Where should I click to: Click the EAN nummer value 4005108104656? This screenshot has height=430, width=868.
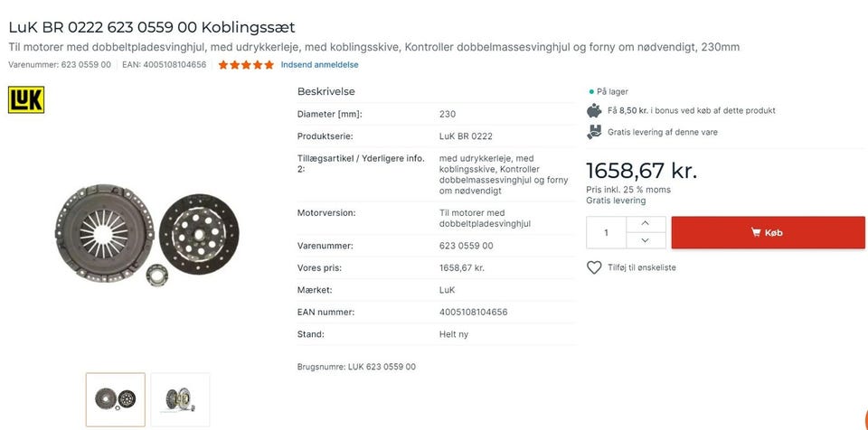[x=473, y=312]
